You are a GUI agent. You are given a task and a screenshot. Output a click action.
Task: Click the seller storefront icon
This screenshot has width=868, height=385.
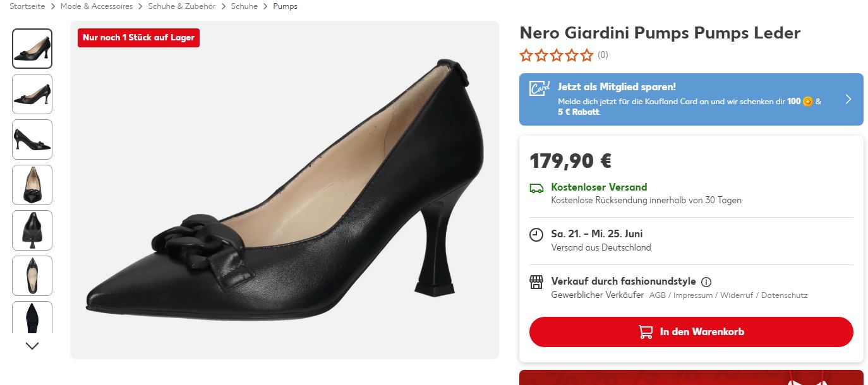pyautogui.click(x=536, y=282)
